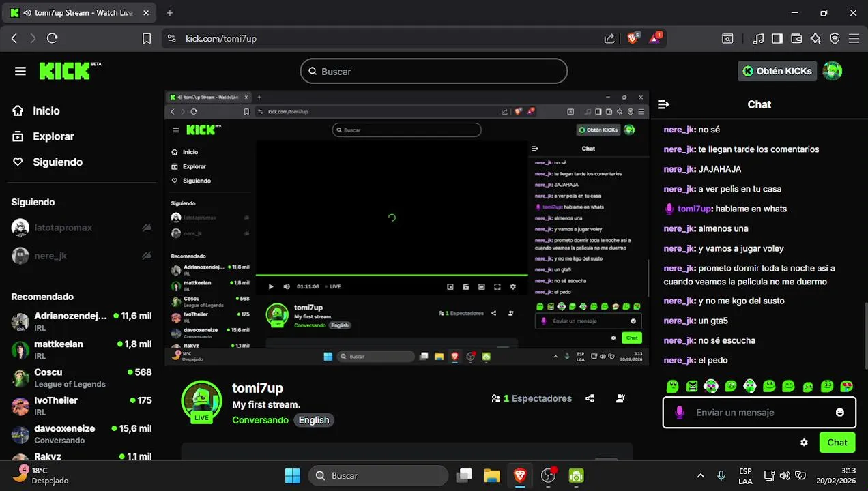Click the green Chat send button
Viewport: 868px width, 491px height.
tap(837, 443)
